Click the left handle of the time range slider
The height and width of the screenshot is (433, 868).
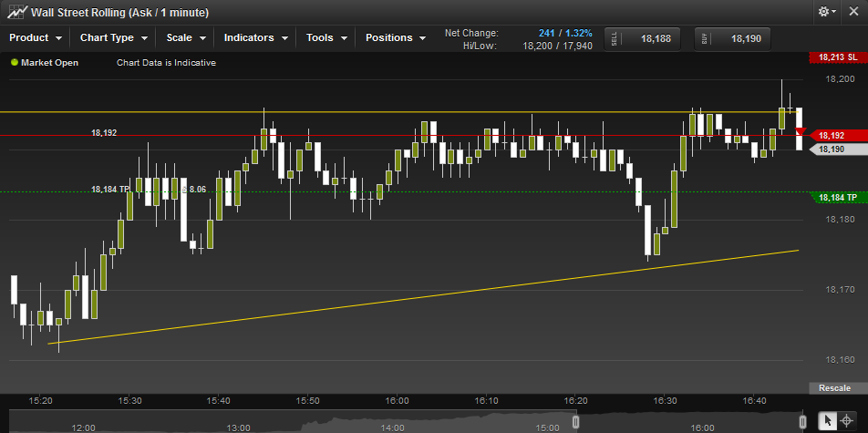575,422
